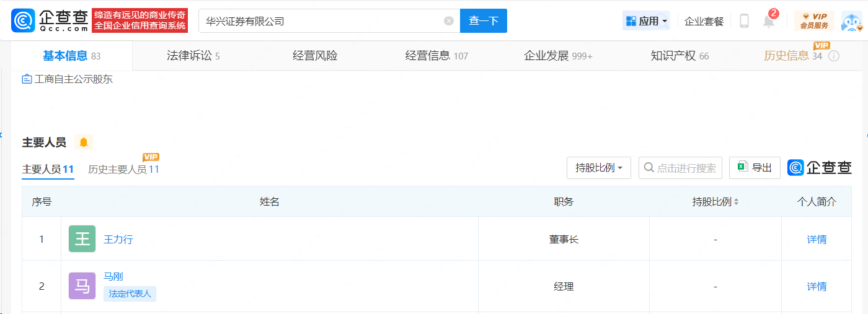Click the user avatar icon
The image size is (868, 314).
(x=851, y=22)
